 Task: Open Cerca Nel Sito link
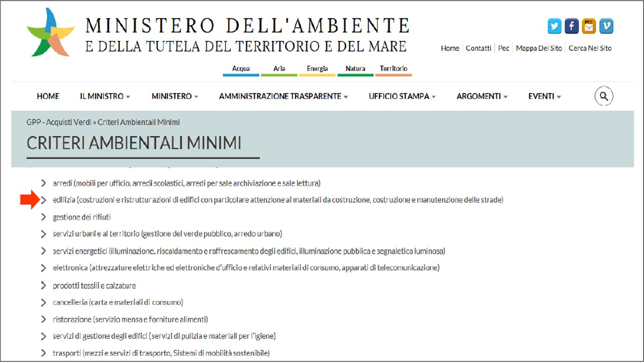(x=590, y=48)
